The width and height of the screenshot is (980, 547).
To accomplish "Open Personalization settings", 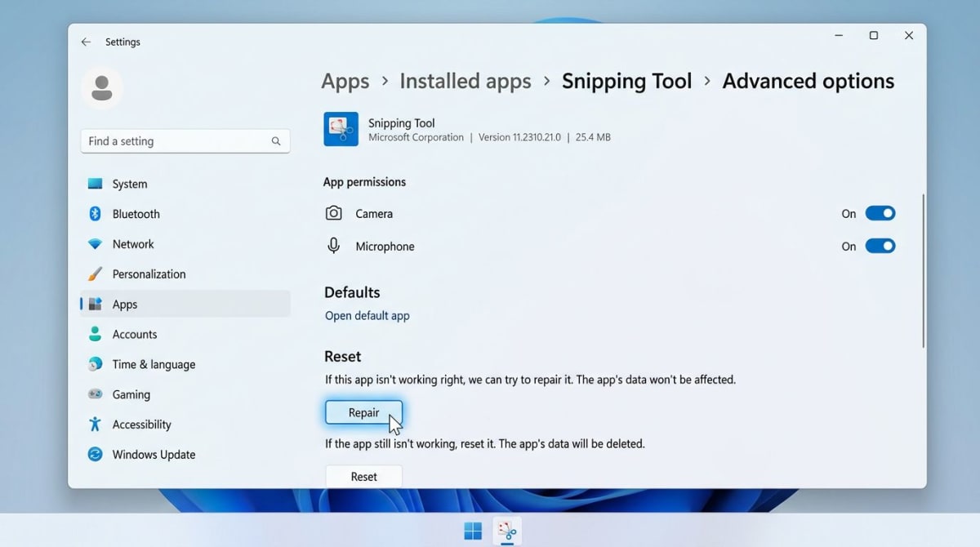I will (x=185, y=274).
